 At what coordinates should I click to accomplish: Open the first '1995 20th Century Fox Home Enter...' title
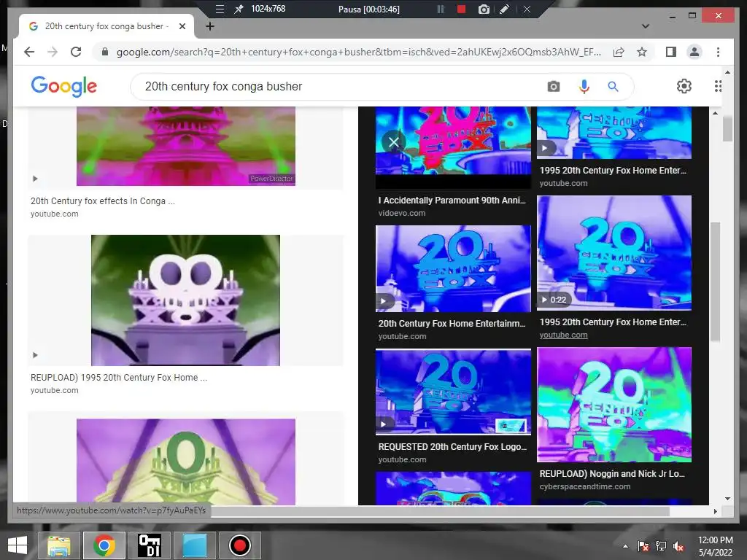pos(613,170)
